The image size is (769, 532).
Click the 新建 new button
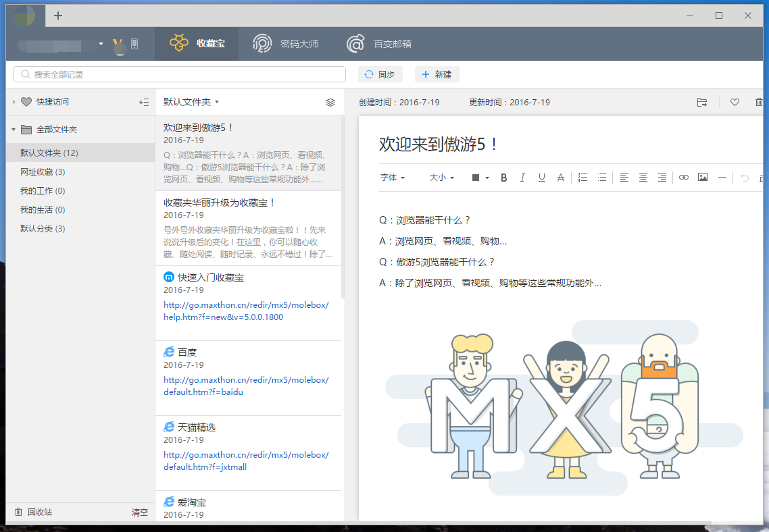point(437,74)
